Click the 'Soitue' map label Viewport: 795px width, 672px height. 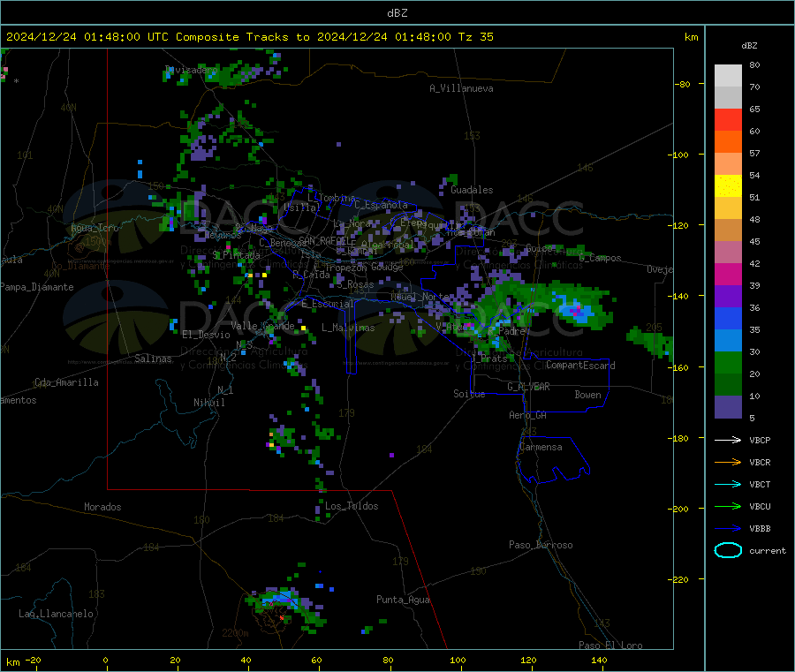pyautogui.click(x=469, y=394)
